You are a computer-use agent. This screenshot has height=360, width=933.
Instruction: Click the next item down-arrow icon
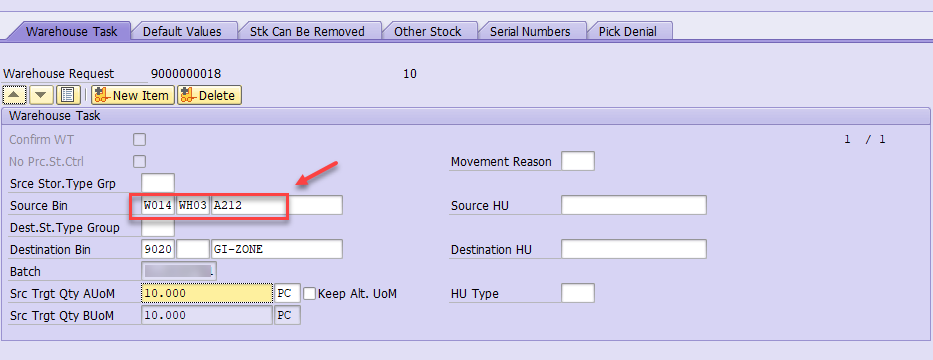[x=41, y=95]
